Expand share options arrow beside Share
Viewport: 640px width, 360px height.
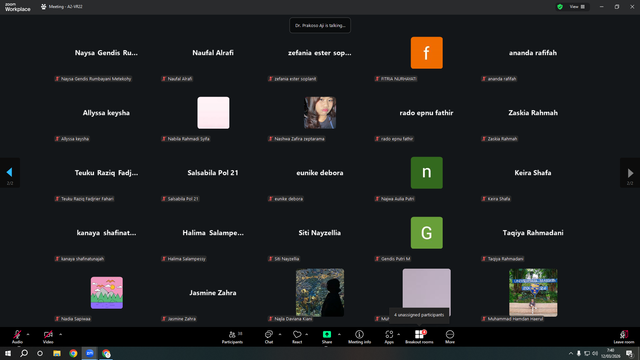(339, 334)
